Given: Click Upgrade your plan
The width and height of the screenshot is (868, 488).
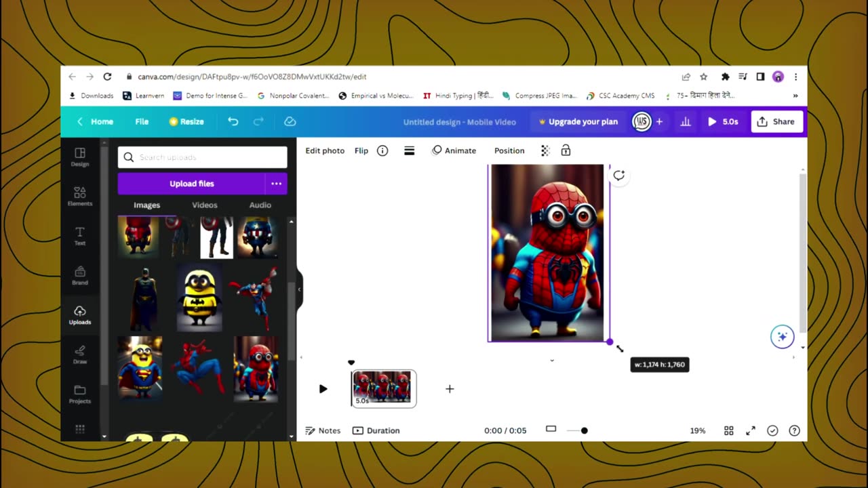Looking at the screenshot, I should click(578, 121).
